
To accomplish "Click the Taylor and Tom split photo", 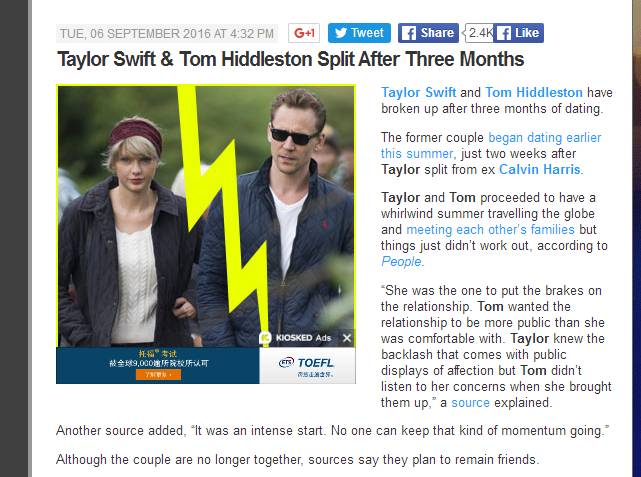I will point(206,216).
